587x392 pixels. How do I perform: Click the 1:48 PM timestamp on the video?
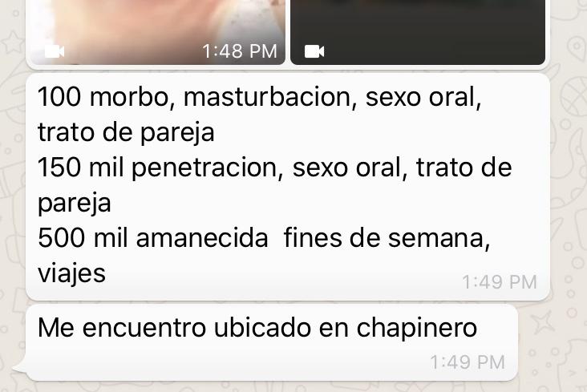point(240,51)
